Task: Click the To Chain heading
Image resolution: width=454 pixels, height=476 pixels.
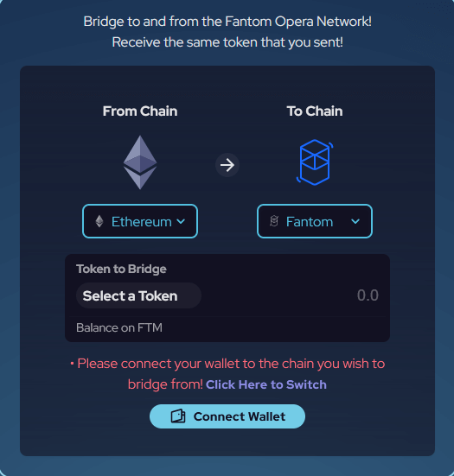Action: (x=315, y=111)
